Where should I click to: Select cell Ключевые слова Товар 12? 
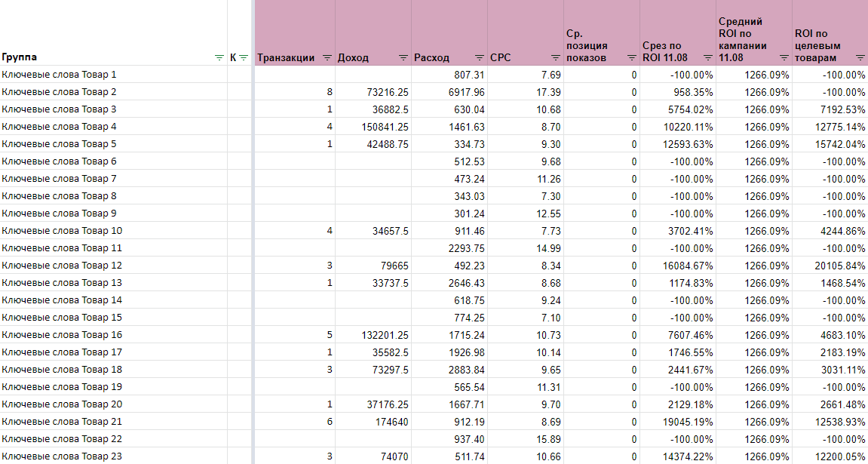pyautogui.click(x=113, y=266)
